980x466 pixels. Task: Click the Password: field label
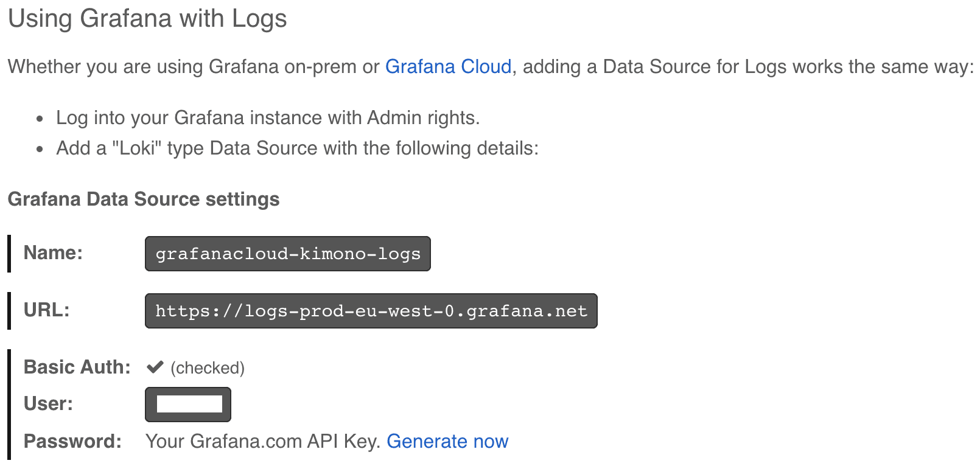pyautogui.click(x=72, y=441)
